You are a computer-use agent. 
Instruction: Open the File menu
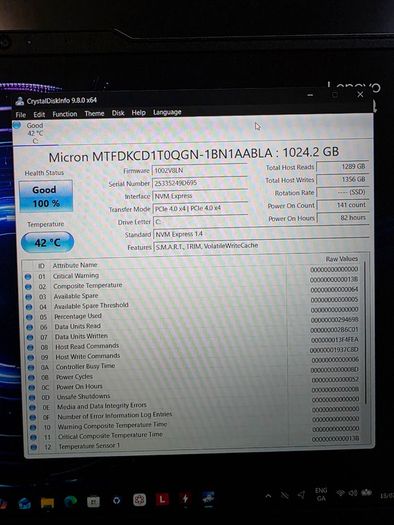20,115
